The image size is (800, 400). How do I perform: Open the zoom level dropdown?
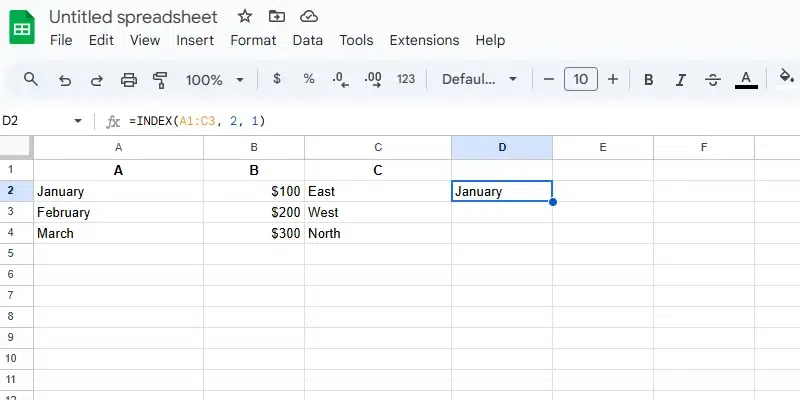coord(214,80)
